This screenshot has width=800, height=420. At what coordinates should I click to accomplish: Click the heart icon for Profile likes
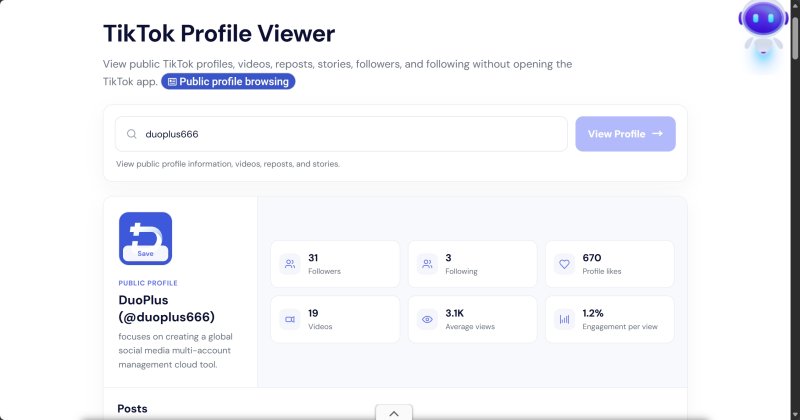(x=564, y=264)
